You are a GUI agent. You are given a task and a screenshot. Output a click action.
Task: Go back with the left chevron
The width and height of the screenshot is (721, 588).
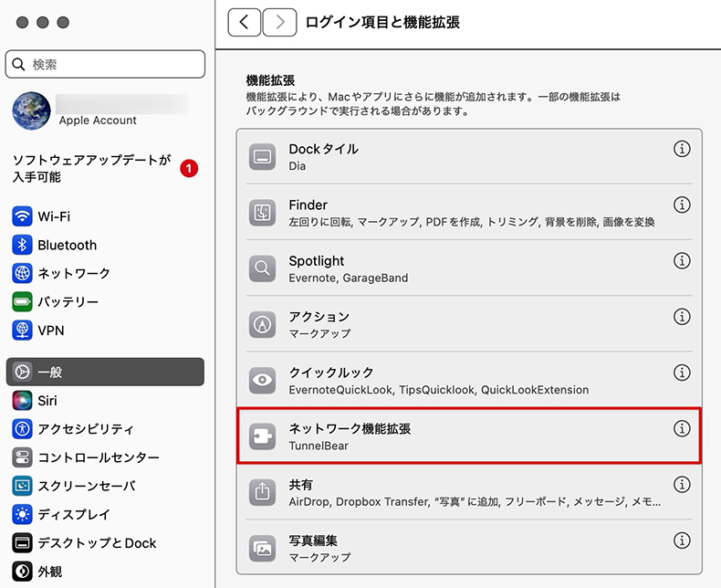point(245,22)
